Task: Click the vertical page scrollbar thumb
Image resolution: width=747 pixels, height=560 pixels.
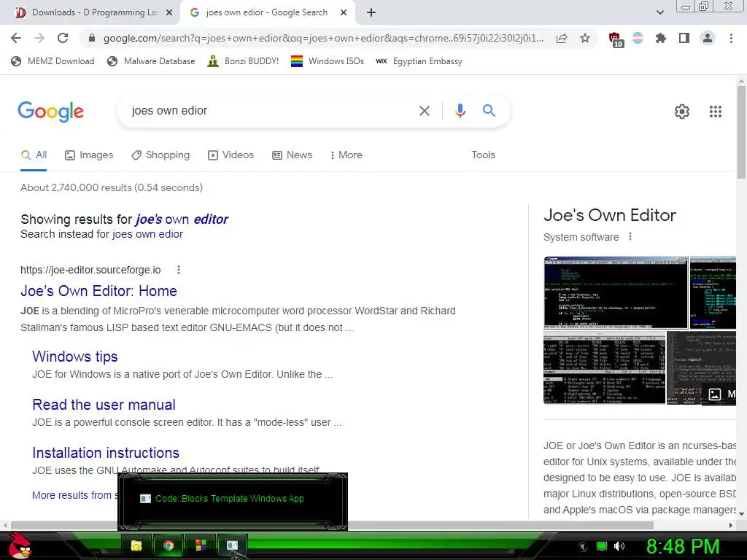Action: pos(741,133)
